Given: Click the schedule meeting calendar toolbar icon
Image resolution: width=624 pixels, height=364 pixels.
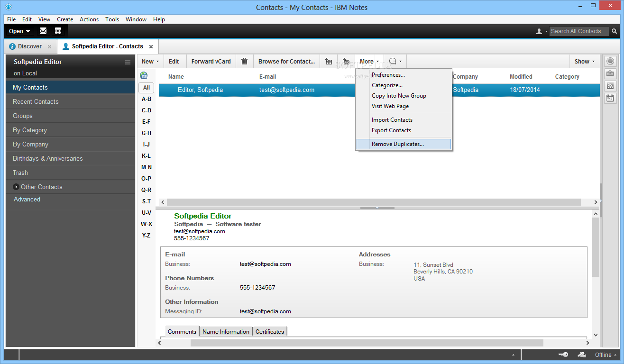Looking at the screenshot, I should point(329,61).
